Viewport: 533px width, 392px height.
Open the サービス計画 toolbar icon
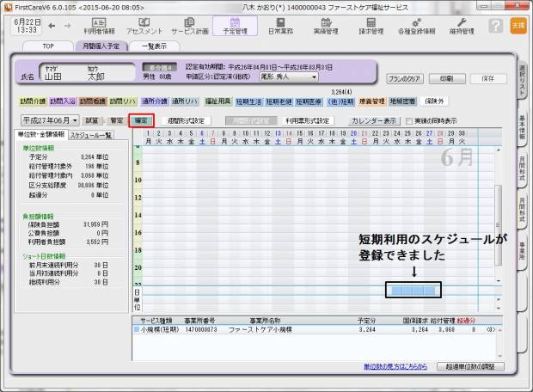[x=189, y=26]
